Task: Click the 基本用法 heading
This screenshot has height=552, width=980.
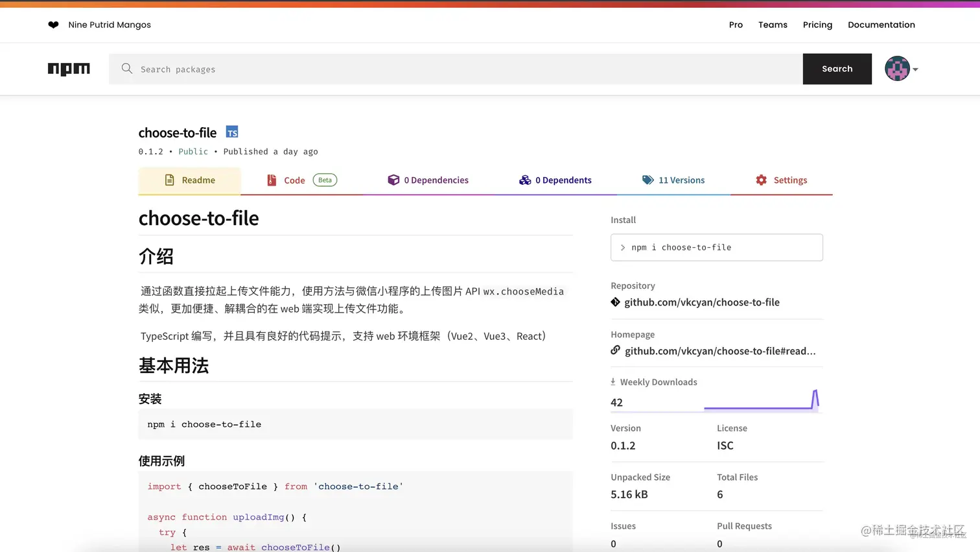Action: [x=174, y=366]
